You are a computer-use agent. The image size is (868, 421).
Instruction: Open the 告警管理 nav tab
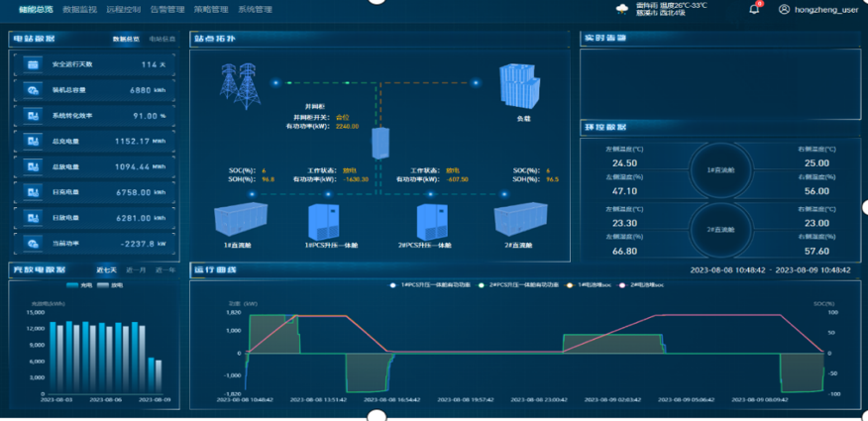(165, 9)
